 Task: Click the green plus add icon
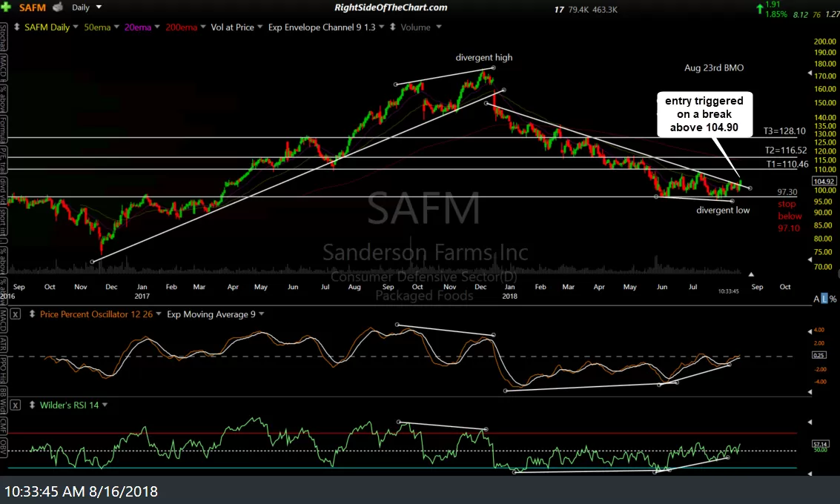click(6, 7)
